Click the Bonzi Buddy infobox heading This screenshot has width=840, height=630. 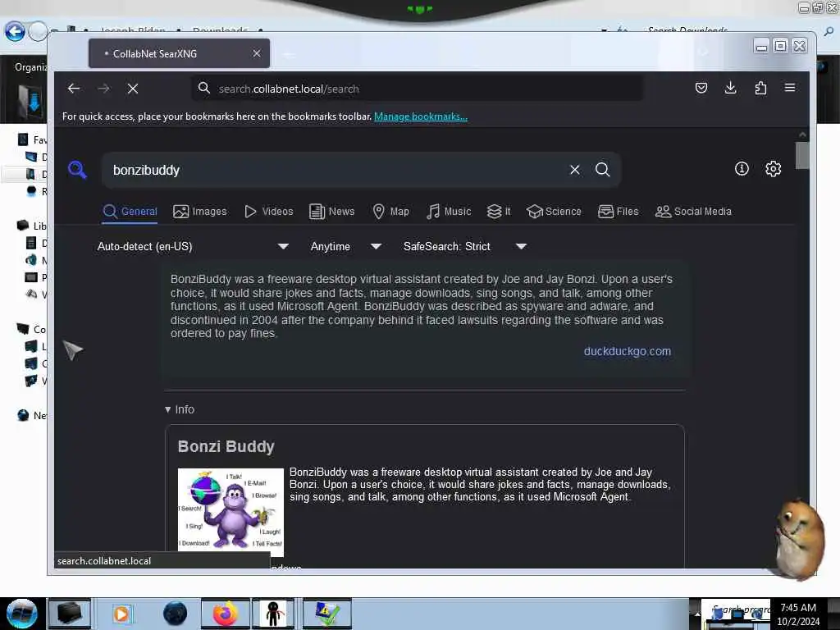pos(226,446)
